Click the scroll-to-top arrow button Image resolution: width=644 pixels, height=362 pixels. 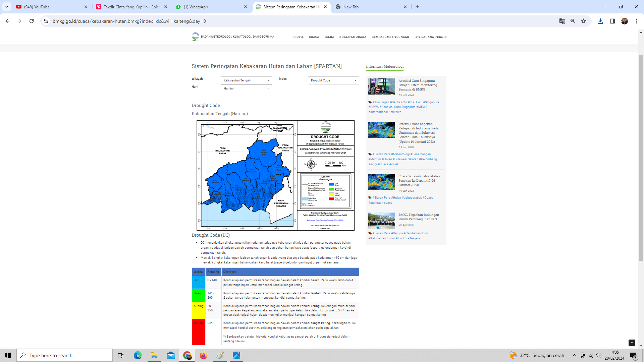pyautogui.click(x=632, y=343)
